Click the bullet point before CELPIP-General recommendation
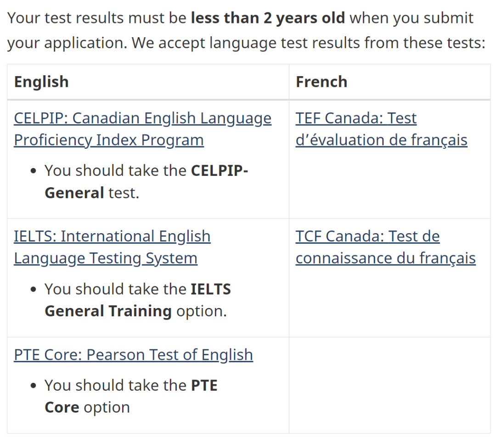496x448 pixels. coord(33,171)
